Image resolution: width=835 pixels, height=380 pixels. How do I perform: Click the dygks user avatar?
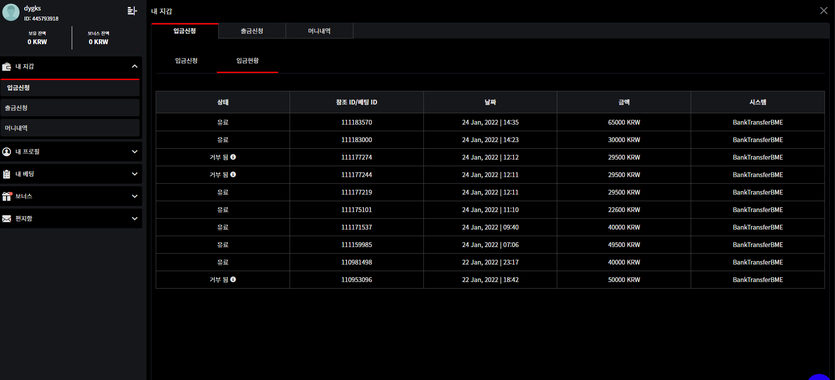11,12
